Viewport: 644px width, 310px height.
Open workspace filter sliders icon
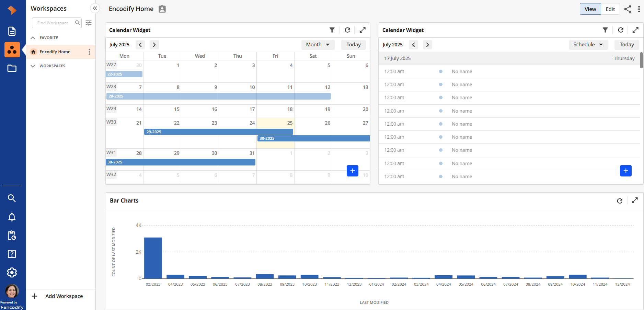click(x=89, y=23)
